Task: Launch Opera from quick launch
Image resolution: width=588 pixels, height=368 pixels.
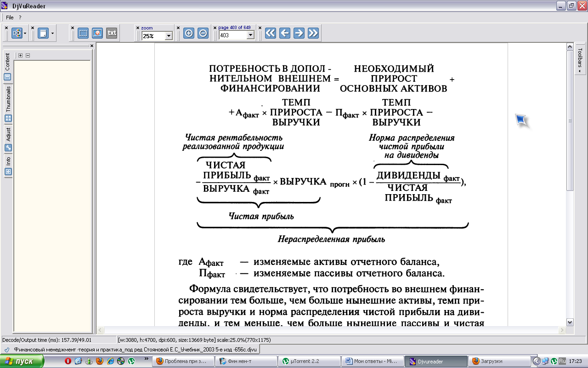Action: tap(68, 362)
